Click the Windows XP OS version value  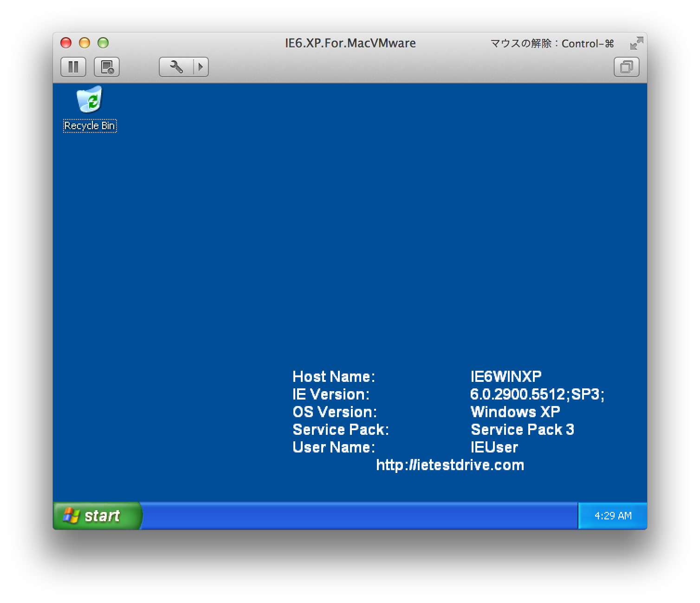click(515, 412)
